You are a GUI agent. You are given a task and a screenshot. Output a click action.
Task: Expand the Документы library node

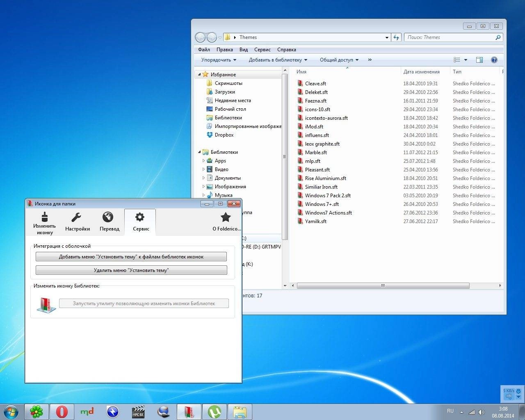[x=203, y=178]
